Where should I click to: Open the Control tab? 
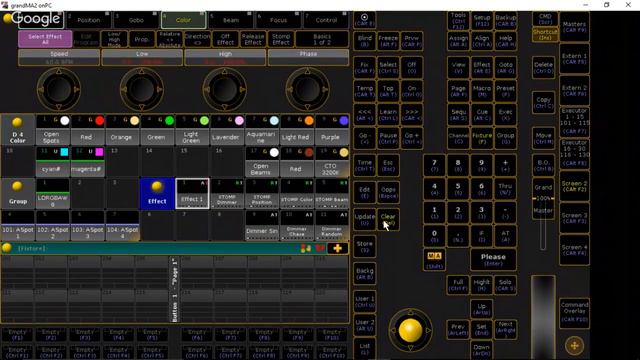[x=326, y=20]
